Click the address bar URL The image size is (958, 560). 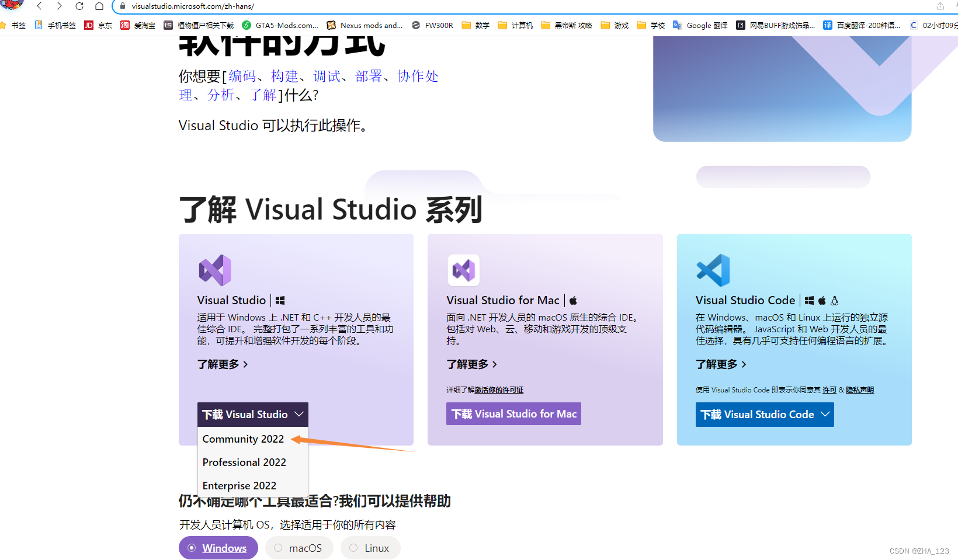[193, 6]
